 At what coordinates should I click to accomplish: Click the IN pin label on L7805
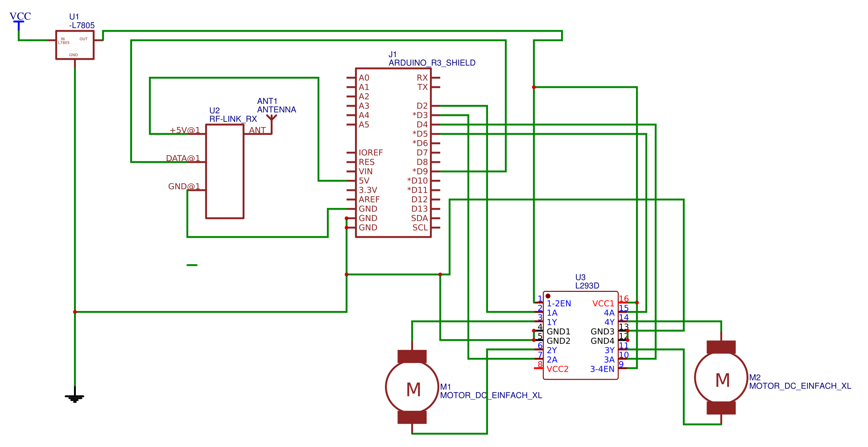[63, 39]
